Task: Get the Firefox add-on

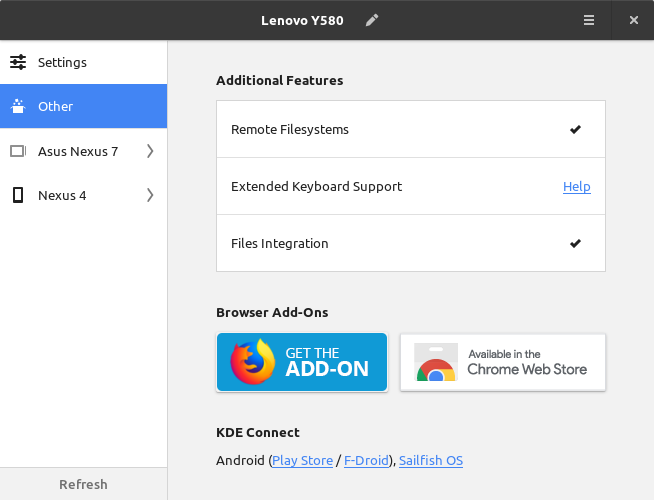Action: tap(302, 362)
